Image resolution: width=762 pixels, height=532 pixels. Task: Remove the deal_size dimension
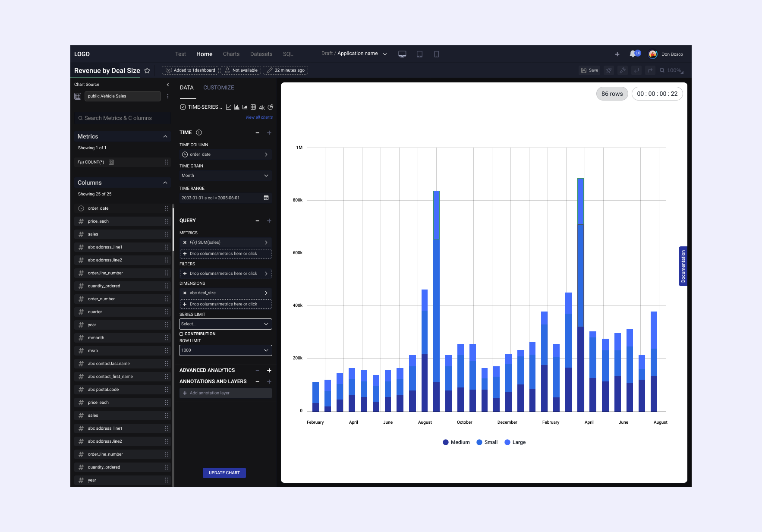(185, 293)
